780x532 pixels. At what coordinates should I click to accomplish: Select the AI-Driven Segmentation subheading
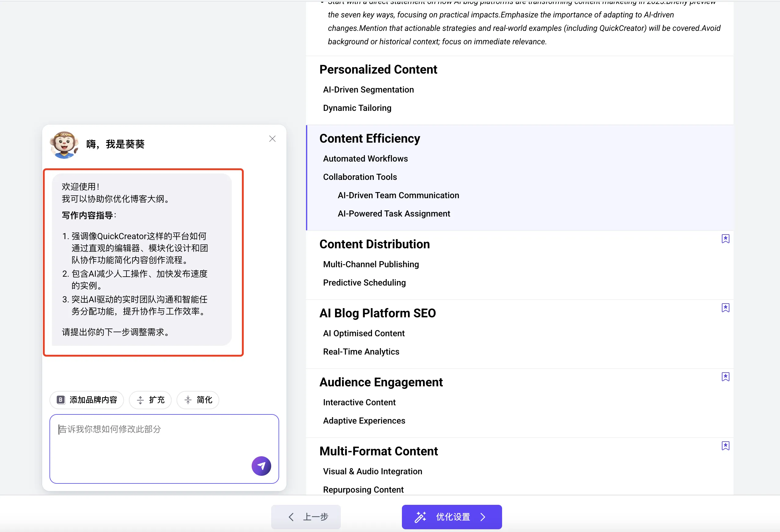[x=368, y=89]
